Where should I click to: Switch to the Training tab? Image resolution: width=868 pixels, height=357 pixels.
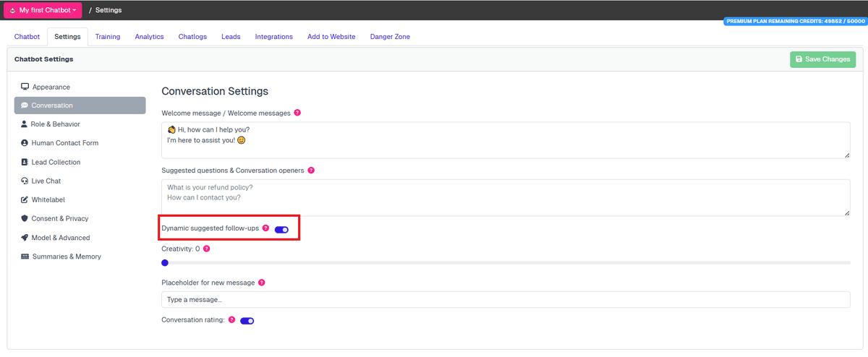(108, 37)
